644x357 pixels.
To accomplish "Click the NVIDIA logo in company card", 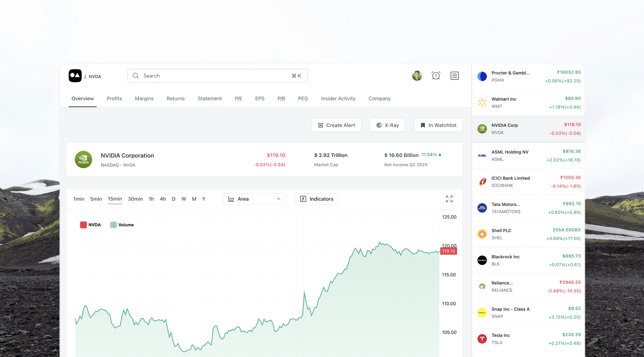I will 84,159.
